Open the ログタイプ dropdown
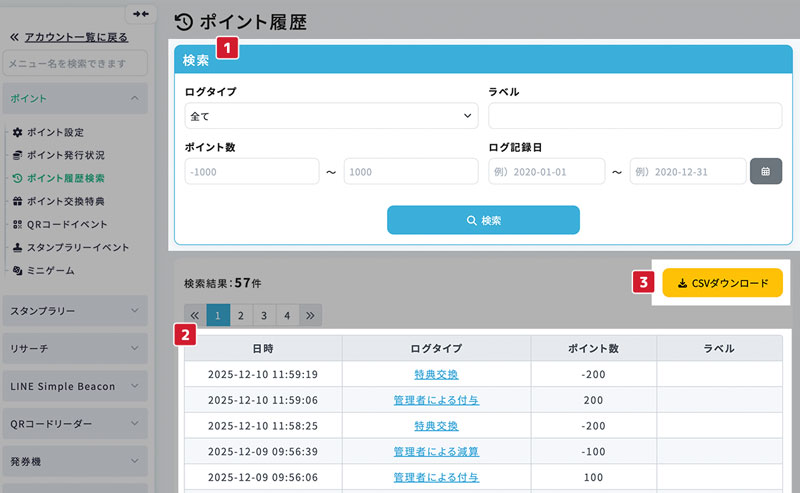Image resolution: width=800 pixels, height=493 pixels. pyautogui.click(x=331, y=116)
